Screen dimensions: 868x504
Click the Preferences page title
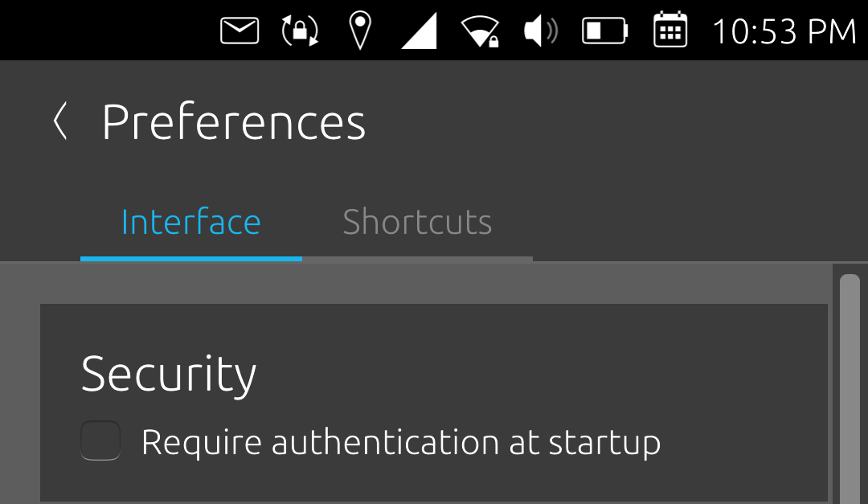coord(233,122)
